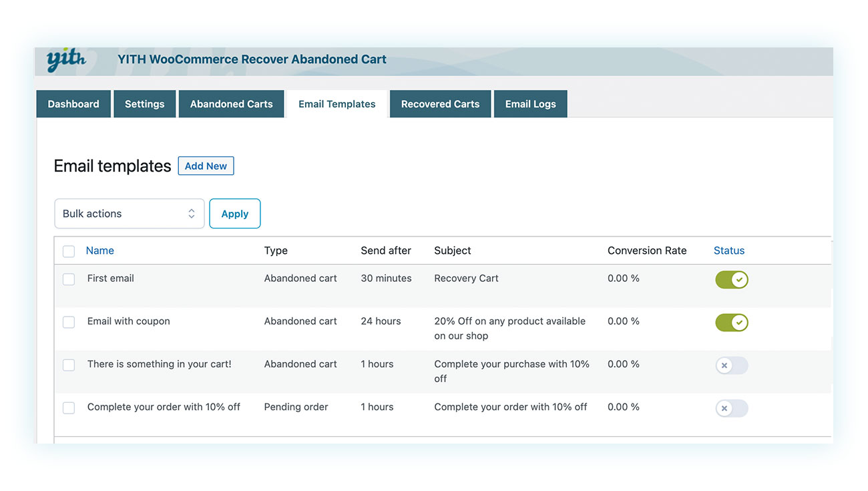868x491 pixels.
Task: Open the Email Logs tab
Action: 530,104
